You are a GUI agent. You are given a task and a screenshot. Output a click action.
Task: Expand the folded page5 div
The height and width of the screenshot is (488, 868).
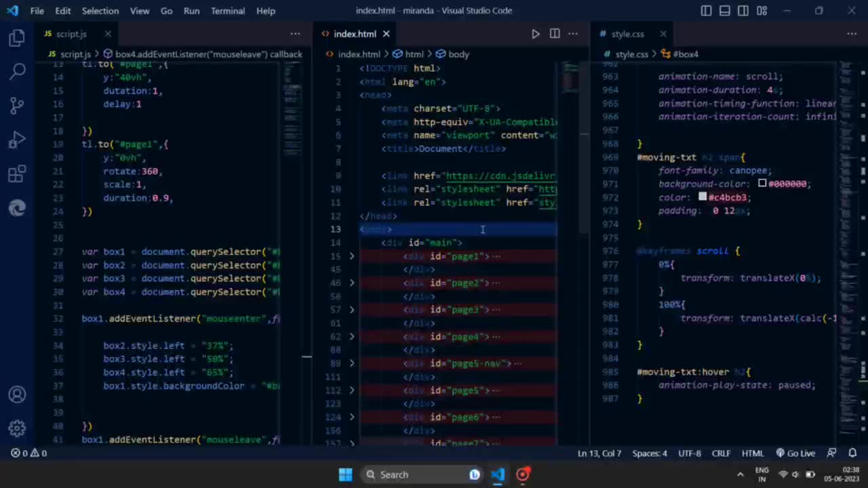(x=352, y=390)
